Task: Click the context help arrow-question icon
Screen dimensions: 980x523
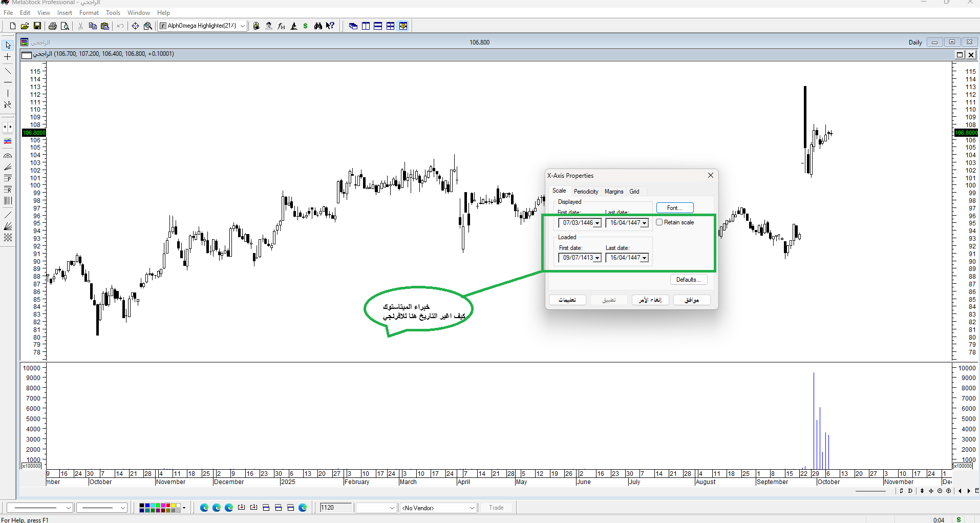Action: tap(330, 26)
